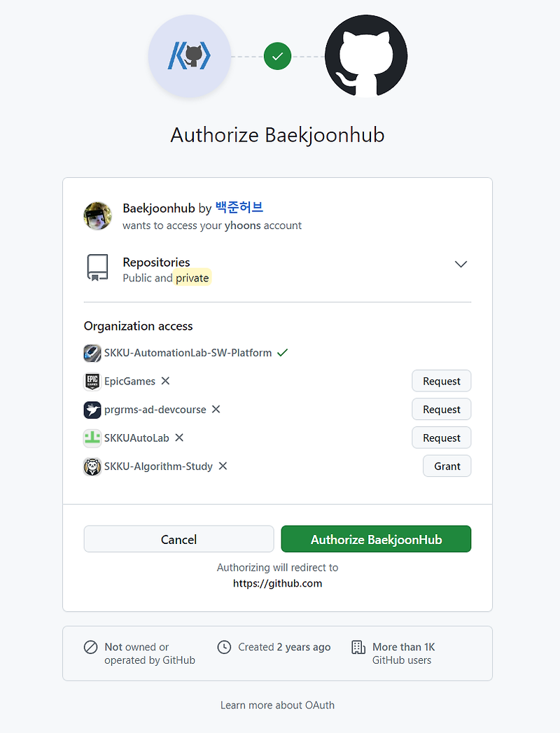Dismiss EpicGames access with its X mark
560x733 pixels.
(x=165, y=381)
